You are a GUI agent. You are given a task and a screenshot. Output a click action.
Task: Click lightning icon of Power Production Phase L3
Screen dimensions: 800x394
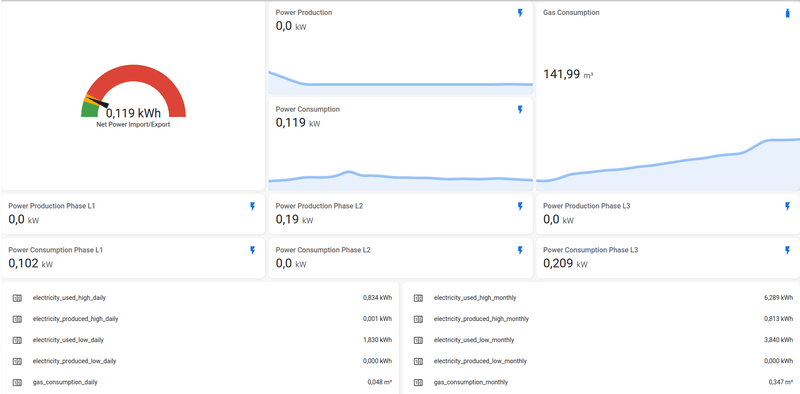[x=787, y=206]
